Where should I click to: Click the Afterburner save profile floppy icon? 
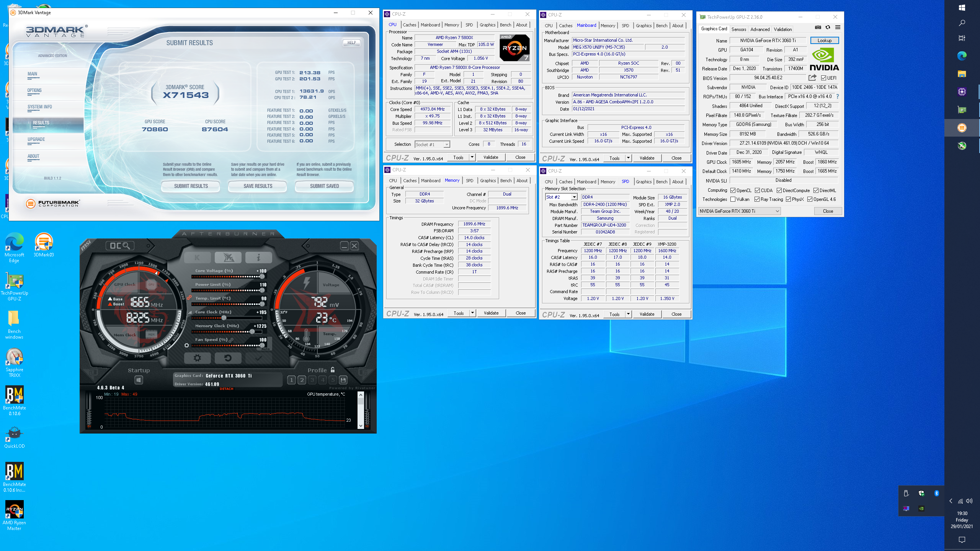coord(343,380)
